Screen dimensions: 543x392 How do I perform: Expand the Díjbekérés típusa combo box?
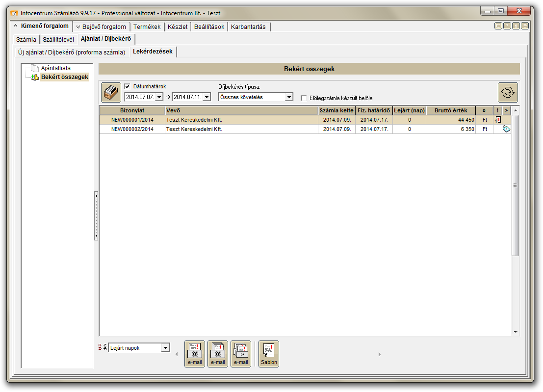(x=289, y=97)
